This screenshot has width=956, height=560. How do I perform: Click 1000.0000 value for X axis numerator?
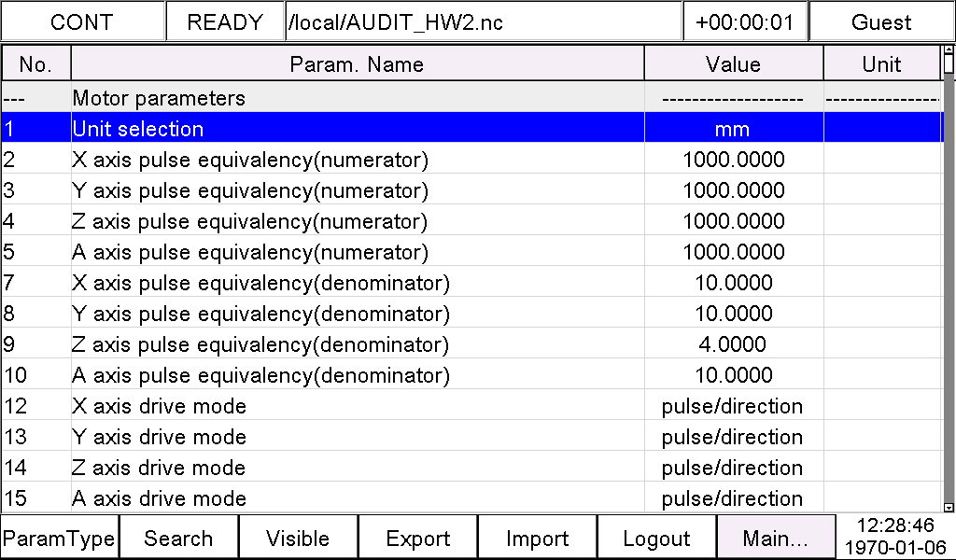pos(734,159)
